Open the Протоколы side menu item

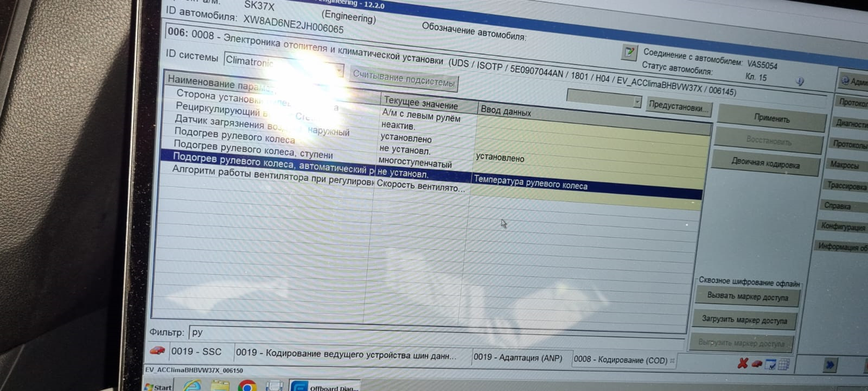coord(850,144)
